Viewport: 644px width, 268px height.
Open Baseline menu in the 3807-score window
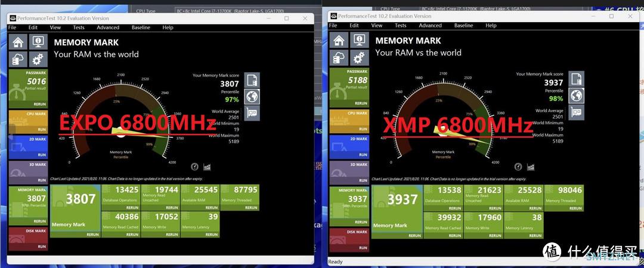142,27
